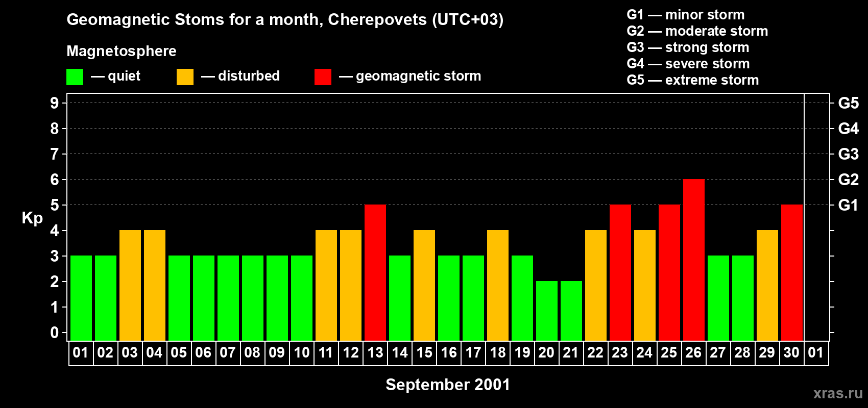Select the red bar for September 13

[375, 272]
